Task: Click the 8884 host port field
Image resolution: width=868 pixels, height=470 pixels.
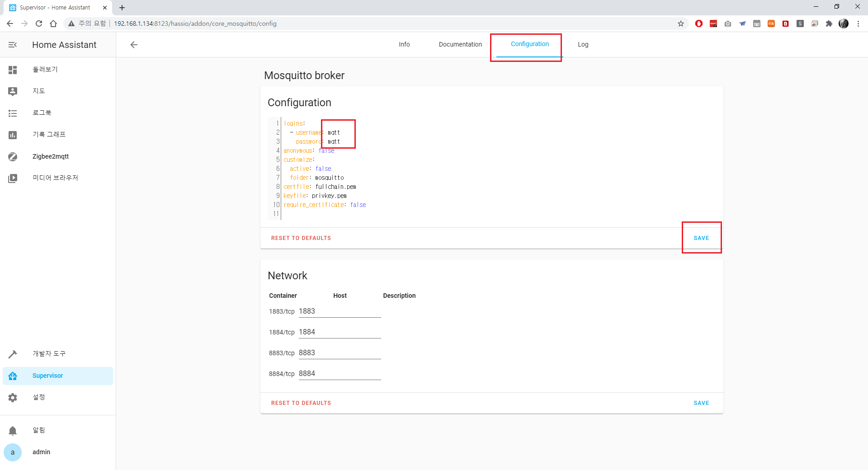Action: point(340,374)
